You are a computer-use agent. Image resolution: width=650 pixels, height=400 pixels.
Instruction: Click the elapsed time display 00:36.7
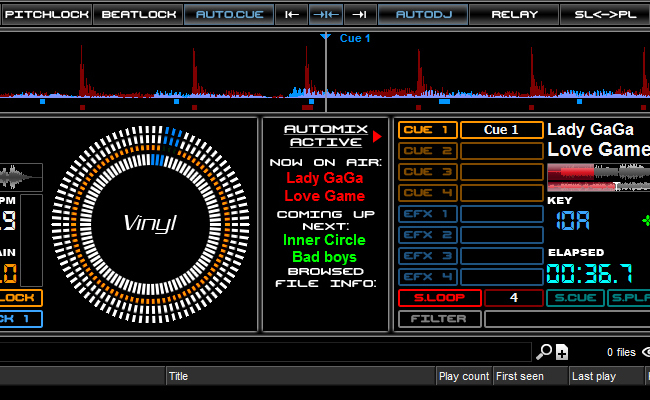point(589,274)
